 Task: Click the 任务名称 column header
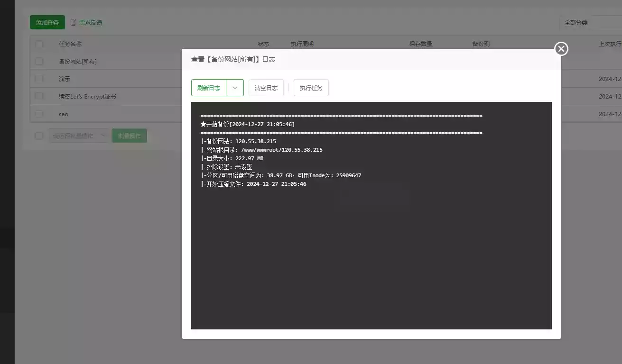70,44
